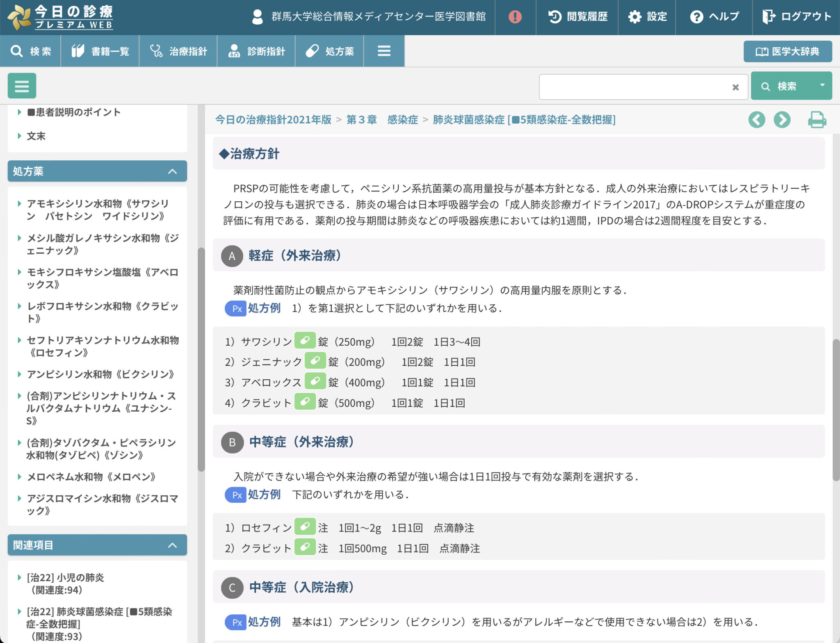Click the main content vertical scrollbar
840x643 pixels.
point(836,410)
